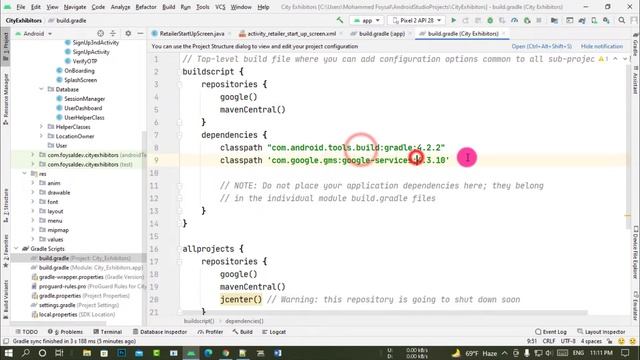
Task: Hide the Project panel with minus icon
Action: [140, 33]
